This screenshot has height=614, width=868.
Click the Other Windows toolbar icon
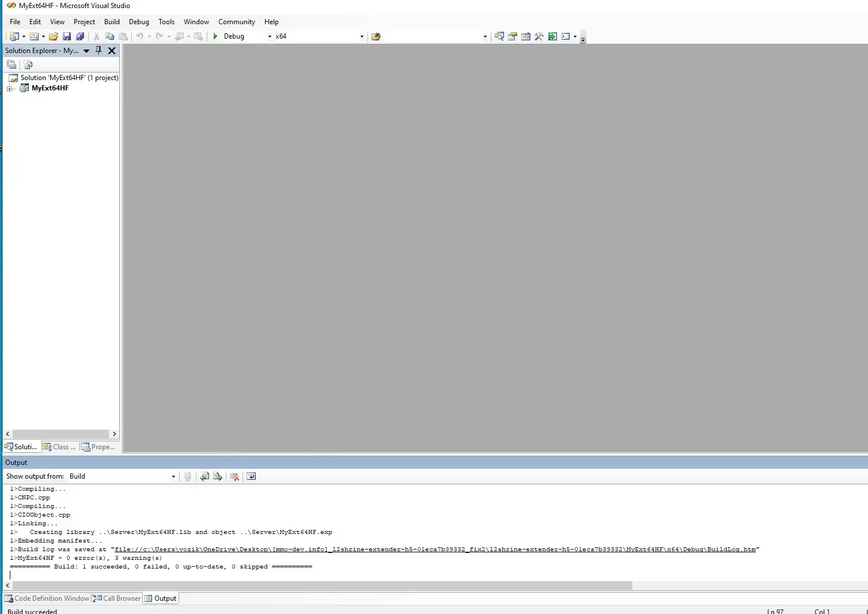tap(566, 36)
